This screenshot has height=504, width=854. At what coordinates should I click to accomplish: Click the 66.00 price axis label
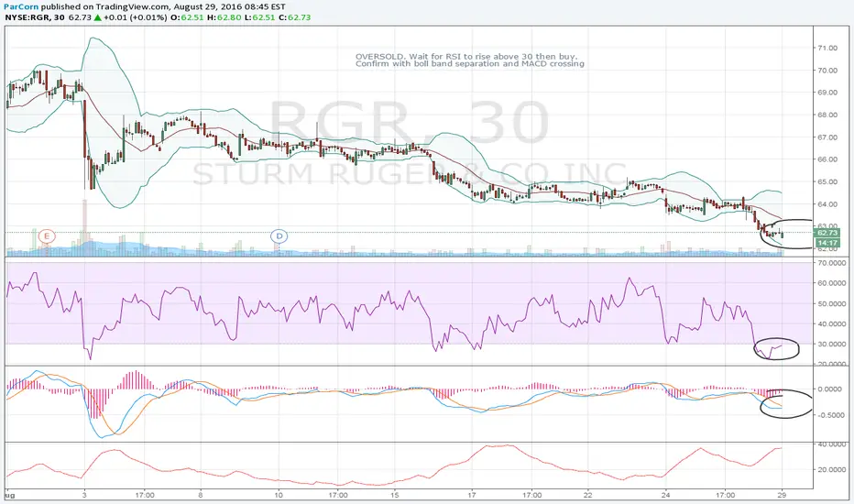click(827, 159)
